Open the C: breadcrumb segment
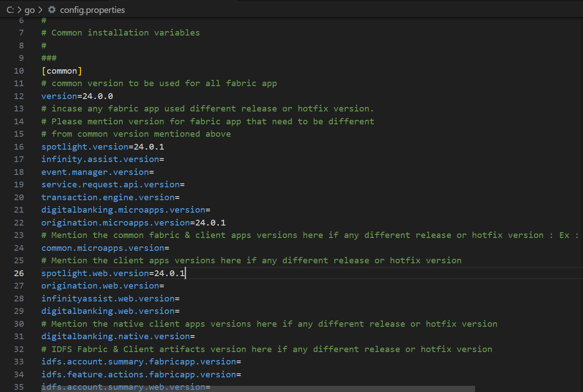583x392 pixels. (11, 9)
